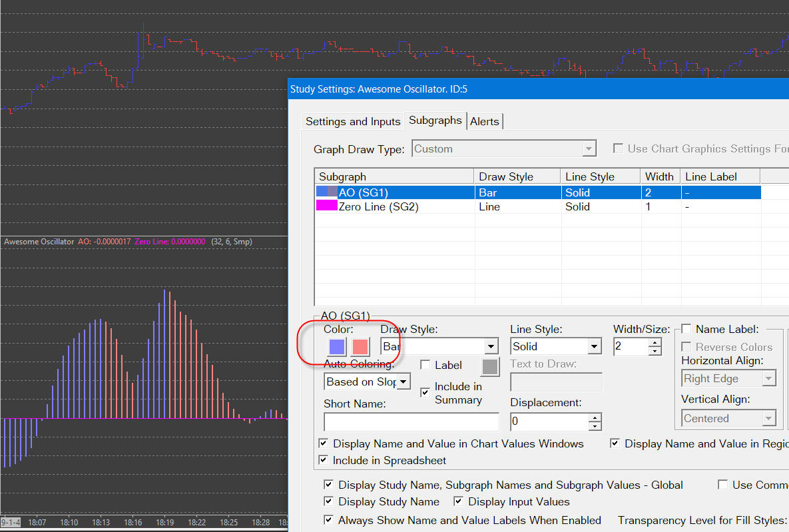Click the Short Name input field

411,422
